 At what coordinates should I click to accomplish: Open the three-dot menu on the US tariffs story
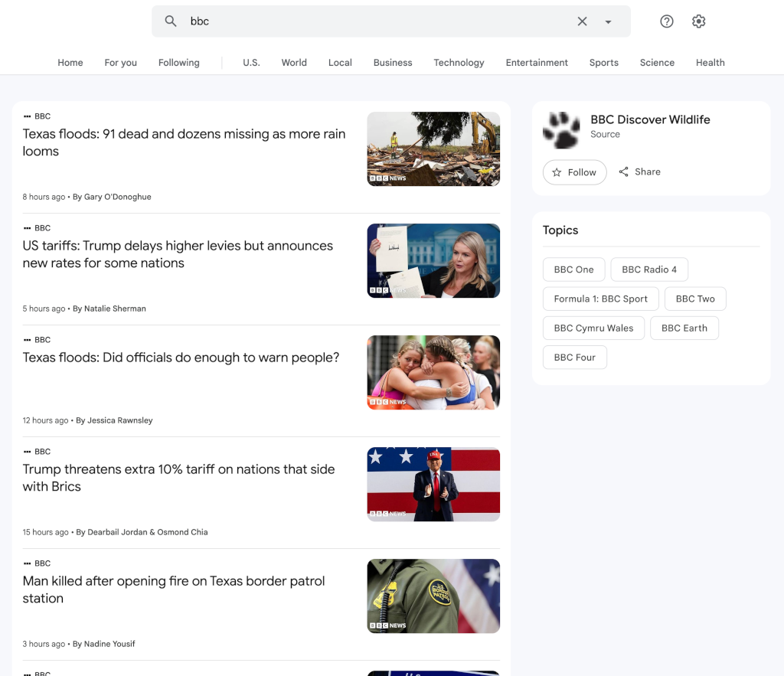coord(28,227)
